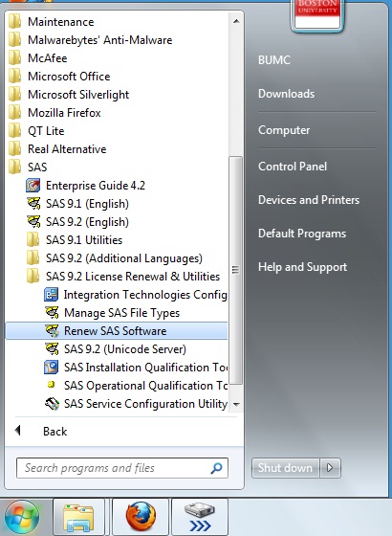Collapse the SAS folder
The image size is (392, 536).
click(x=14, y=167)
